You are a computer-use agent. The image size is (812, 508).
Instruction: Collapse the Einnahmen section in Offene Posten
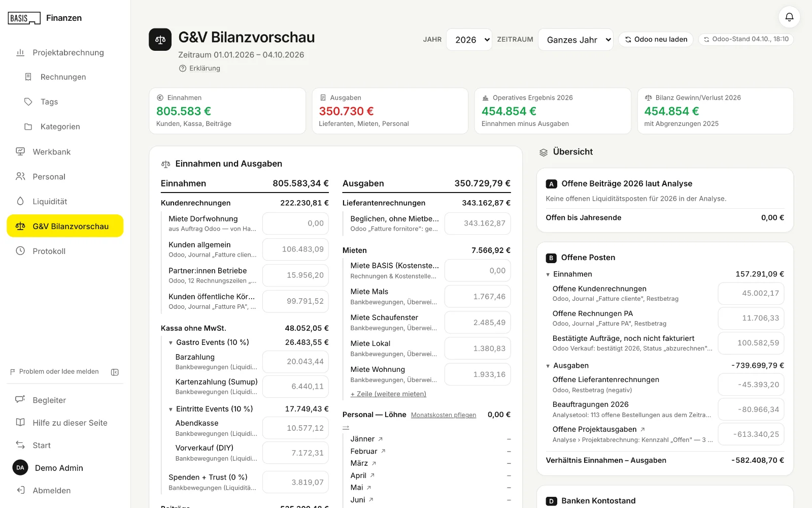548,274
